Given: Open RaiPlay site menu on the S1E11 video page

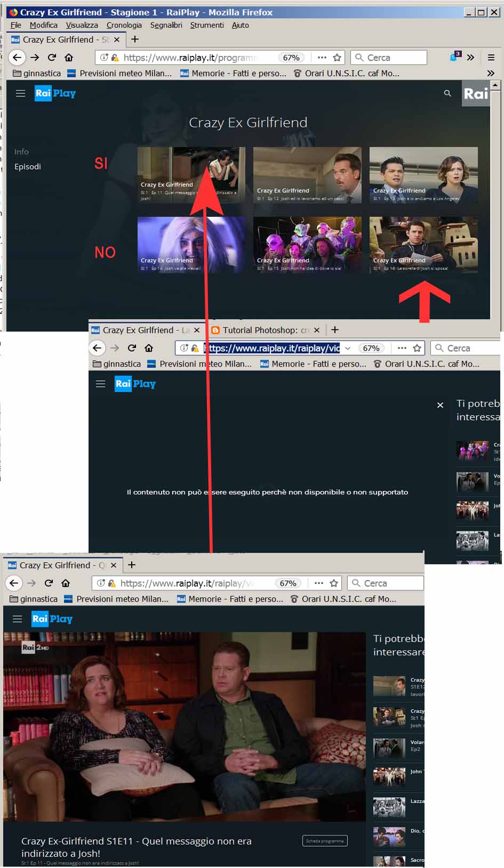Looking at the screenshot, I should (18, 619).
